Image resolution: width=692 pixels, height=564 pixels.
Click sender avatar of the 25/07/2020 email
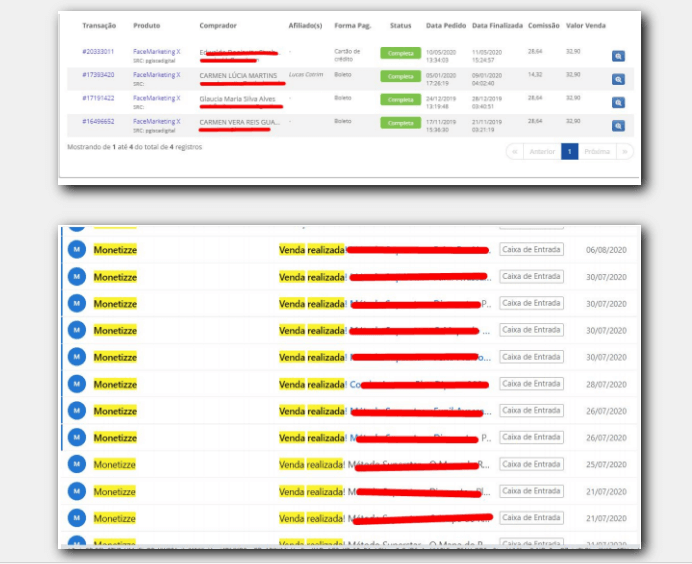point(76,464)
